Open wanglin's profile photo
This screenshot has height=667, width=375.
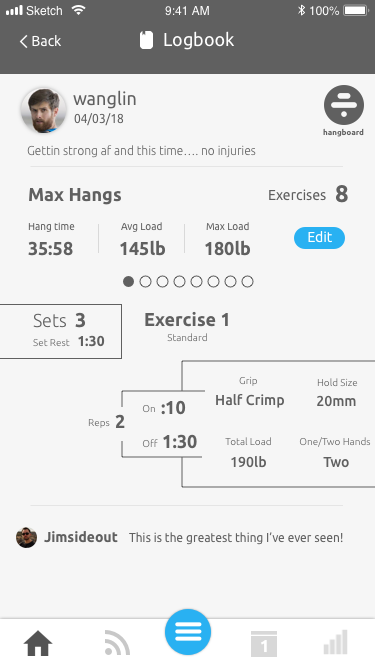43,110
